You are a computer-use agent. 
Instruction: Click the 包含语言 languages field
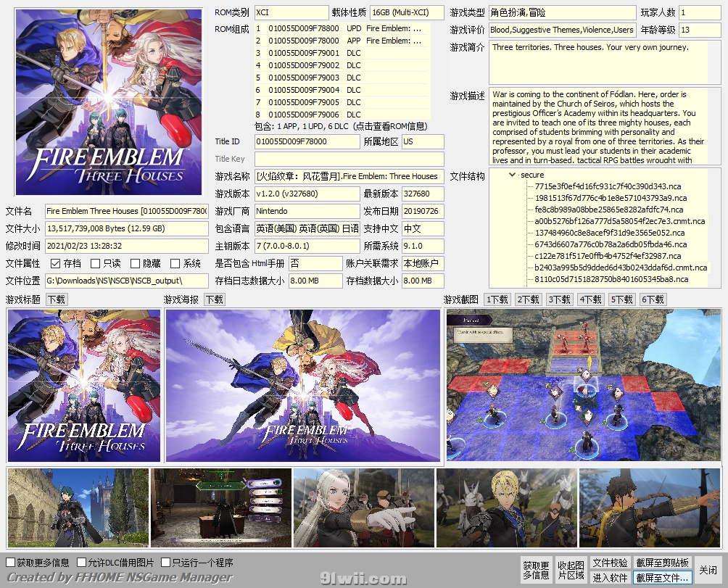click(307, 228)
